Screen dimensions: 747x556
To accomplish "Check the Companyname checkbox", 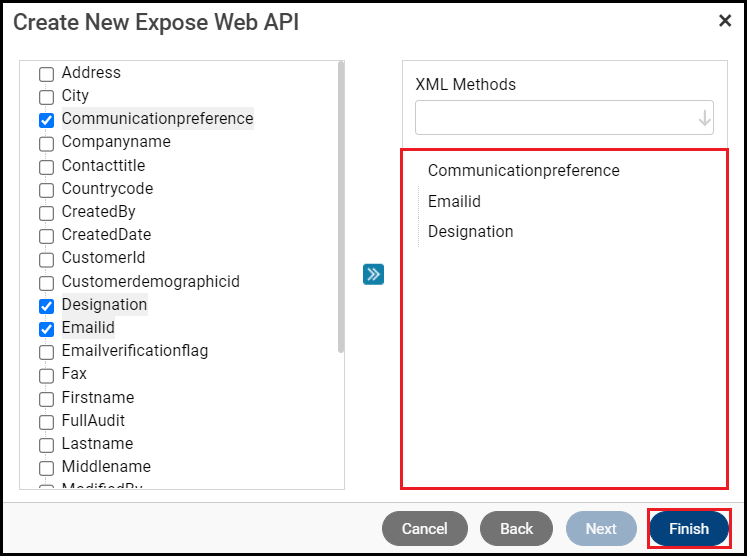I will point(46,143).
